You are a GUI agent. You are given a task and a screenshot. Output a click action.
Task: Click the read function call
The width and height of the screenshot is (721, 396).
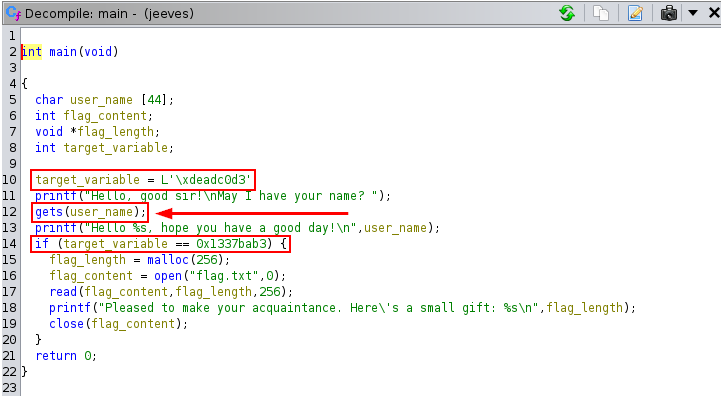(63, 292)
